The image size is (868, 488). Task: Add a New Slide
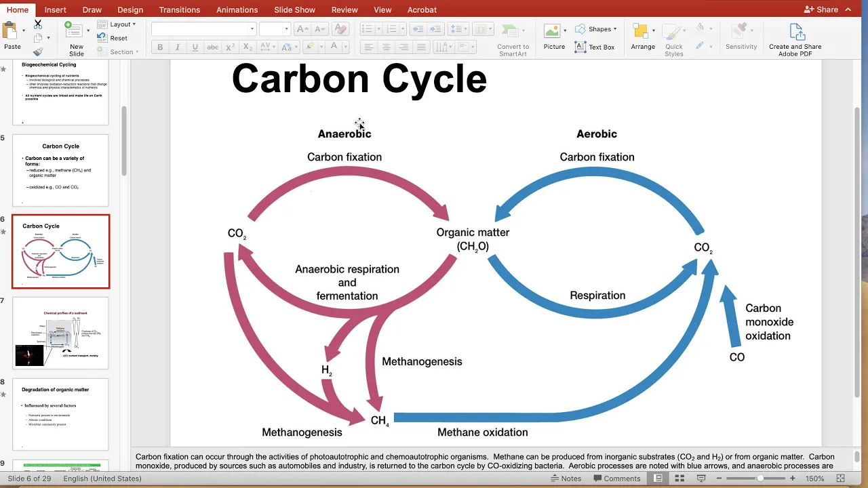tap(77, 38)
